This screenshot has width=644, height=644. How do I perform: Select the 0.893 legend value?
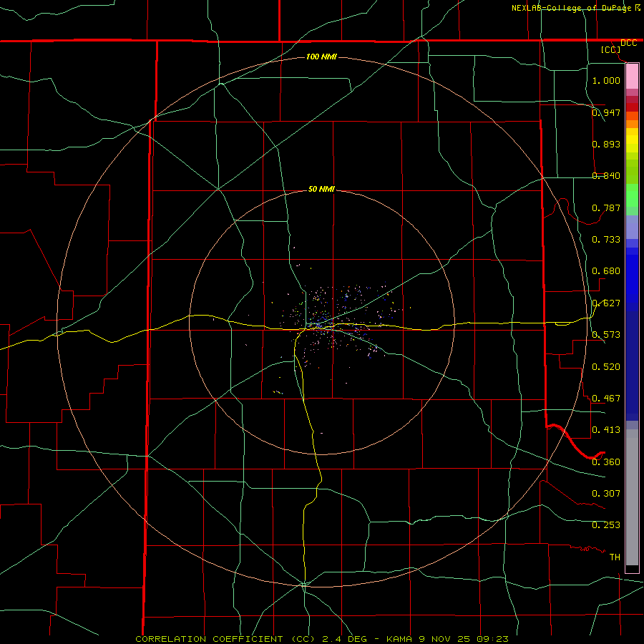pyautogui.click(x=606, y=144)
